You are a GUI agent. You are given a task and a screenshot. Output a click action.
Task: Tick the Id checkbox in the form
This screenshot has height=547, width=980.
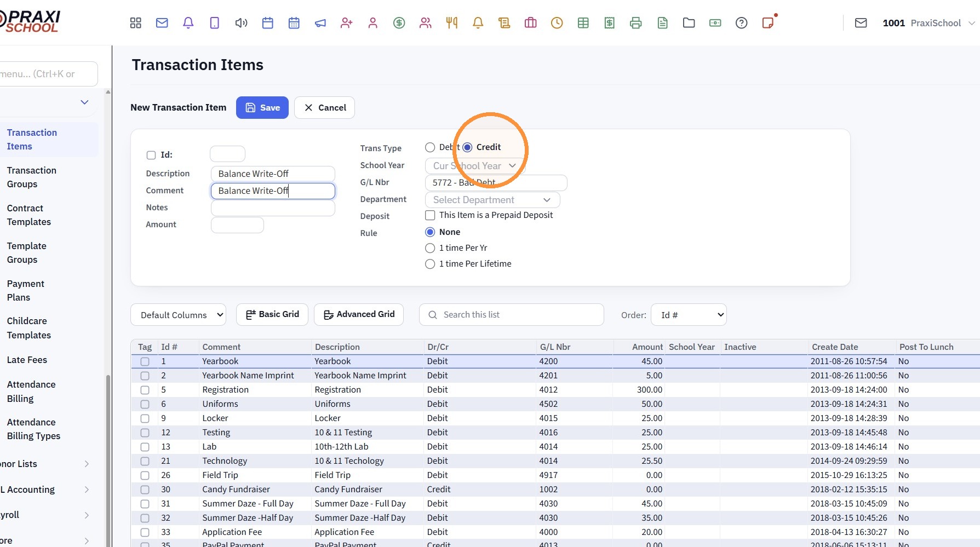tap(151, 155)
